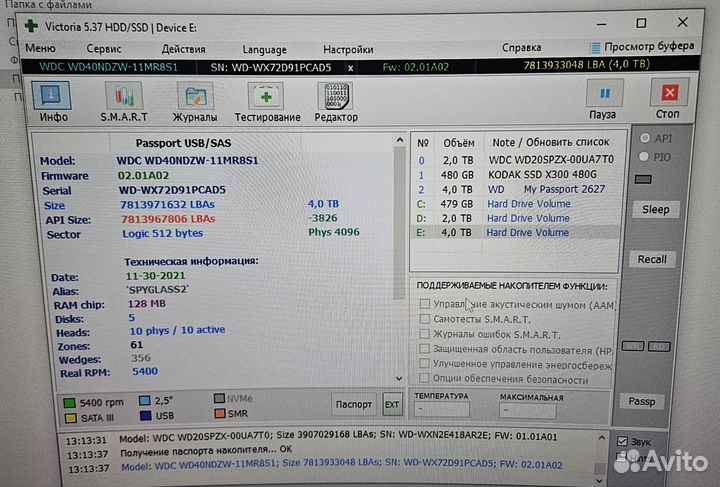Click Model value WDC WD40NDZW-11MR8S1 in passport

point(187,161)
